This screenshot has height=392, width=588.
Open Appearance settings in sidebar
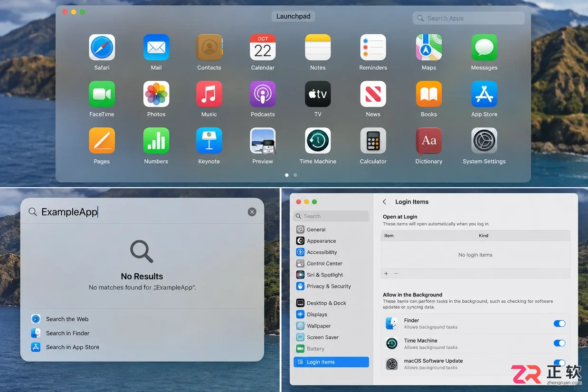point(331,241)
